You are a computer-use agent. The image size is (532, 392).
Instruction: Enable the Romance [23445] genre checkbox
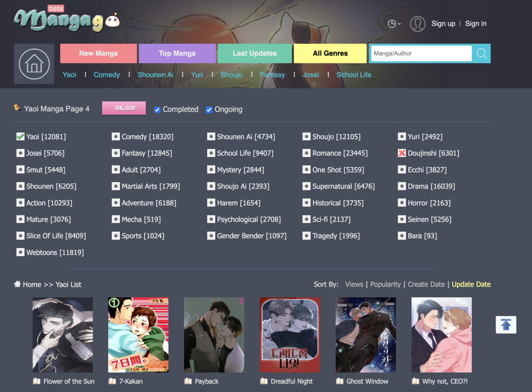[x=307, y=153]
